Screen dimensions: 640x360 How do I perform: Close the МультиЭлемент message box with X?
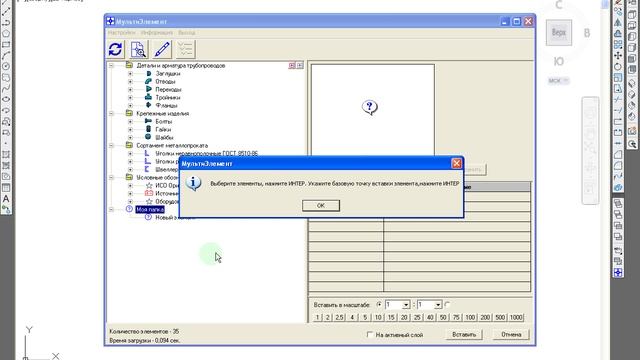pos(456,164)
